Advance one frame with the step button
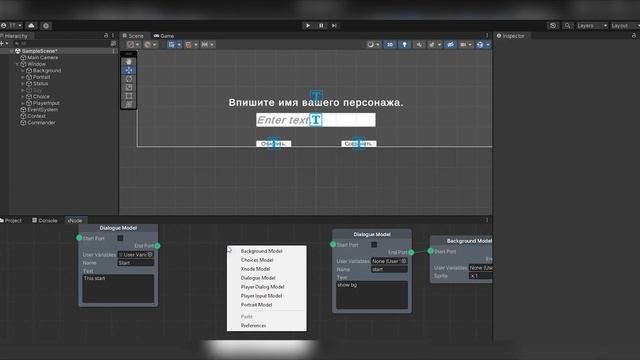This screenshot has width=640, height=360. tap(334, 26)
